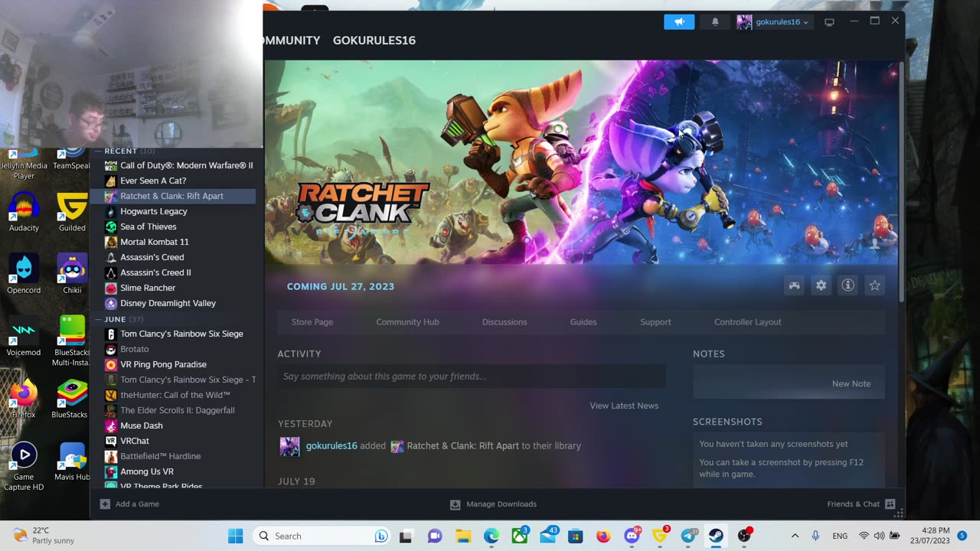Add game to favorites with star icon
This screenshot has height=551, width=980.
tap(874, 285)
